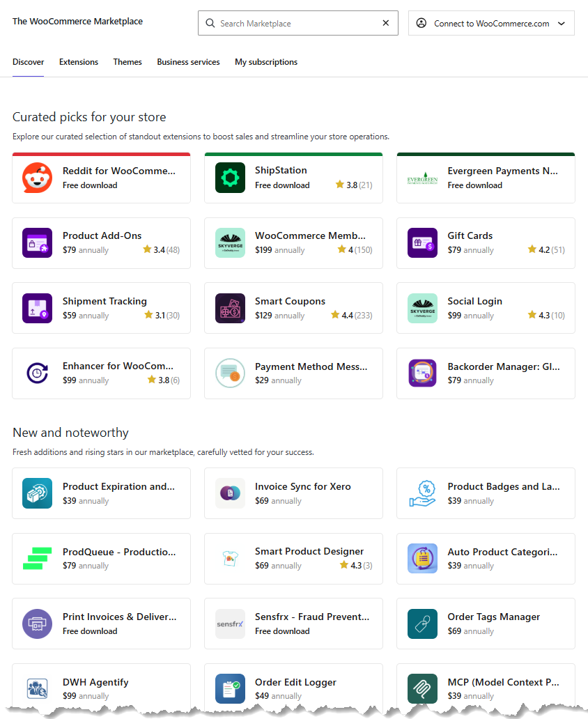Click the Evergreen Payments logo icon
The image size is (588, 719).
422,178
